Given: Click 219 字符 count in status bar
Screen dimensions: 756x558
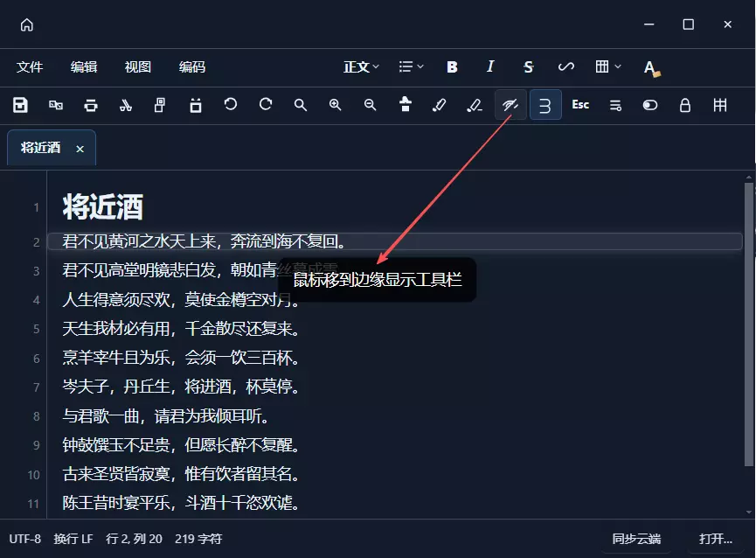Looking at the screenshot, I should (x=198, y=539).
